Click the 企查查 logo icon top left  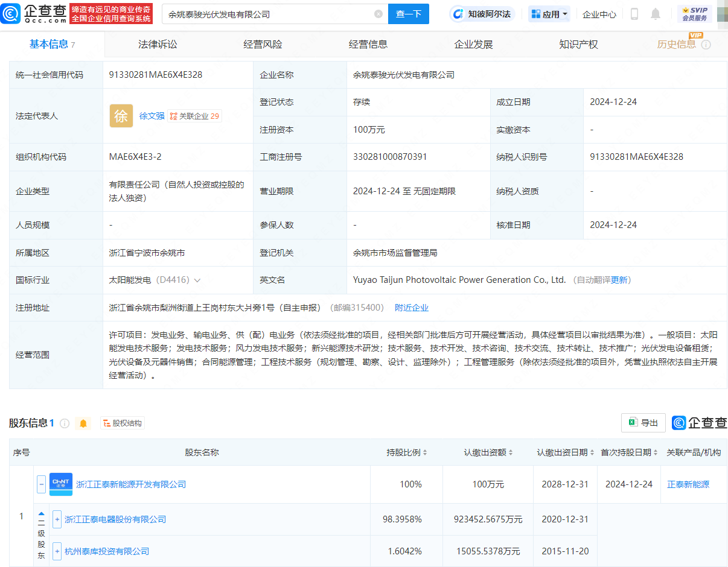[10, 13]
